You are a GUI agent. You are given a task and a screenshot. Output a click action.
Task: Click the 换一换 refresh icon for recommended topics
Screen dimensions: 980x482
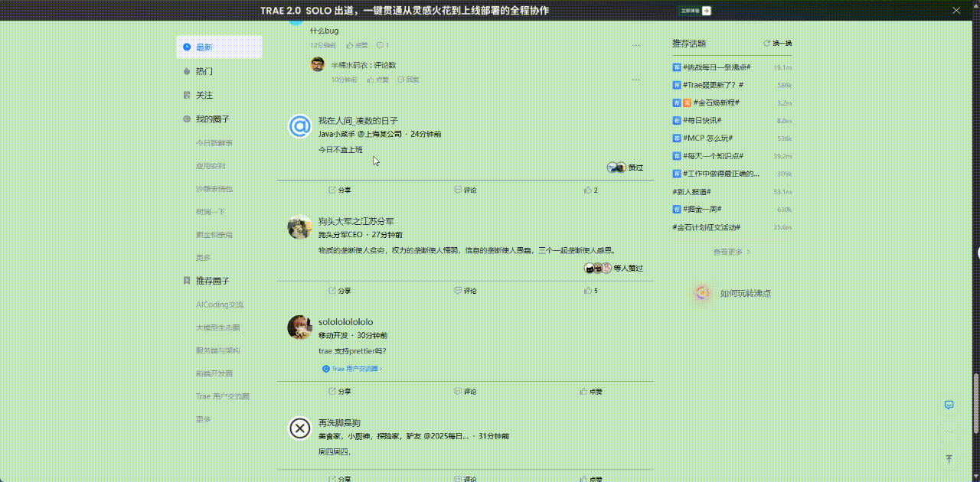pyautogui.click(x=768, y=44)
